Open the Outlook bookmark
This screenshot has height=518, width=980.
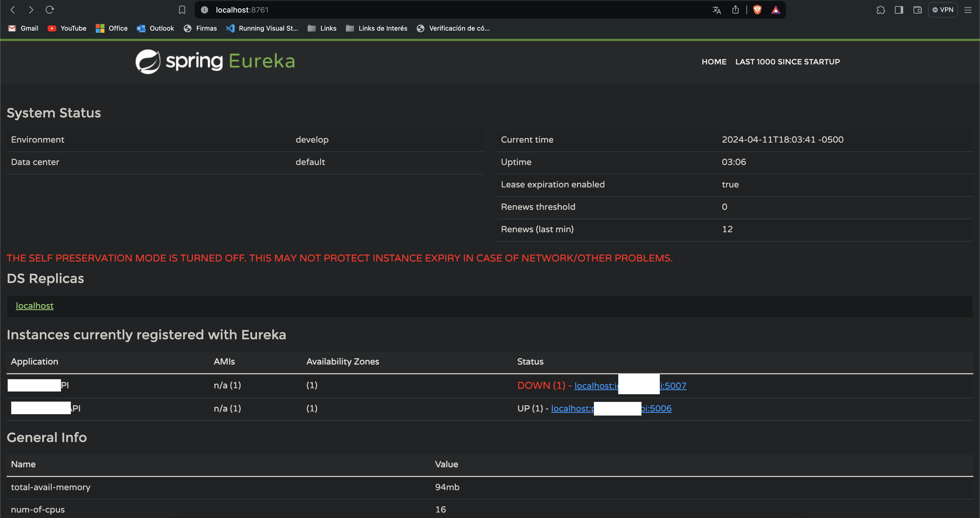(156, 28)
